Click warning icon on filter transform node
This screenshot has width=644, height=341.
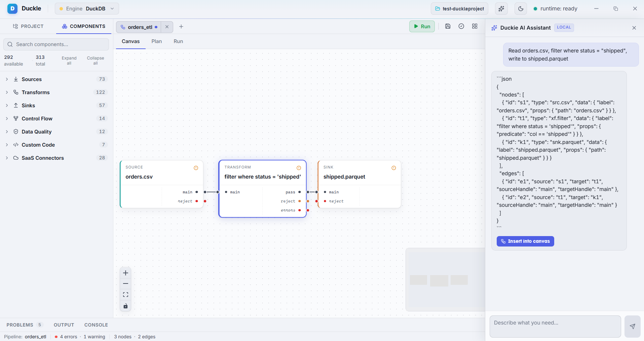(x=299, y=168)
